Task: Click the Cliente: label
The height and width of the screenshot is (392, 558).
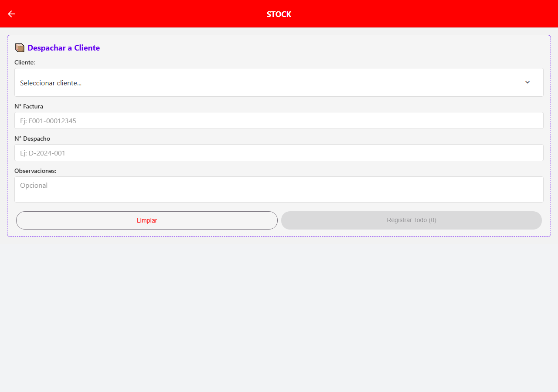Action: (x=25, y=63)
